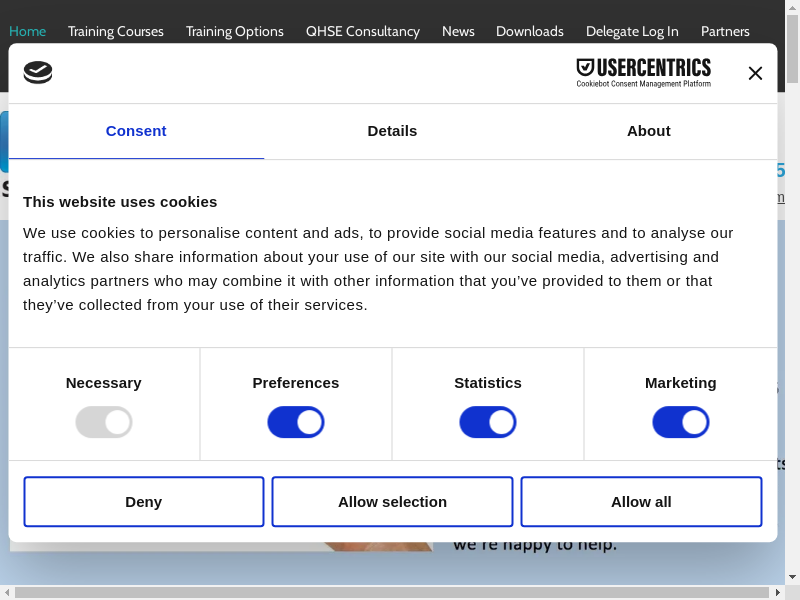Click the Cookiebot logo icon
The height and width of the screenshot is (600, 800).
[38, 72]
